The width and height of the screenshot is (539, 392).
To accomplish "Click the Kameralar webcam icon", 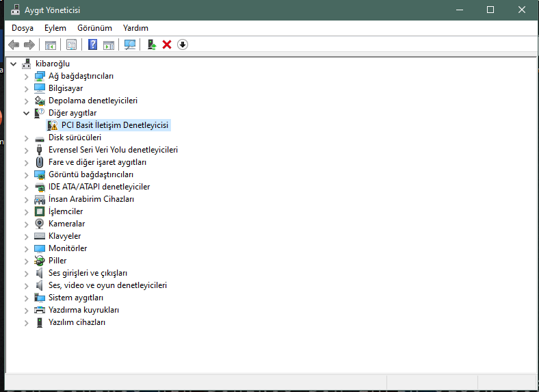I will click(40, 224).
